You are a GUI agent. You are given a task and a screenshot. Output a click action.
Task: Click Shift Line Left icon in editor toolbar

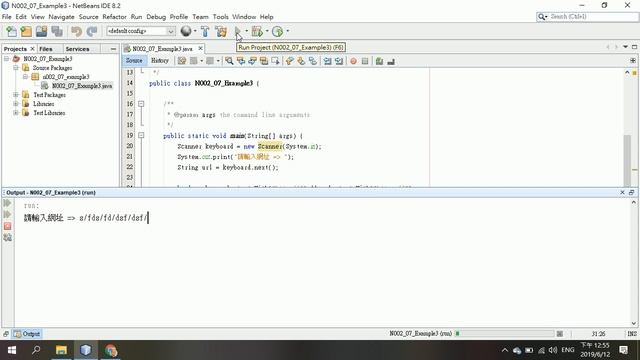(327, 61)
